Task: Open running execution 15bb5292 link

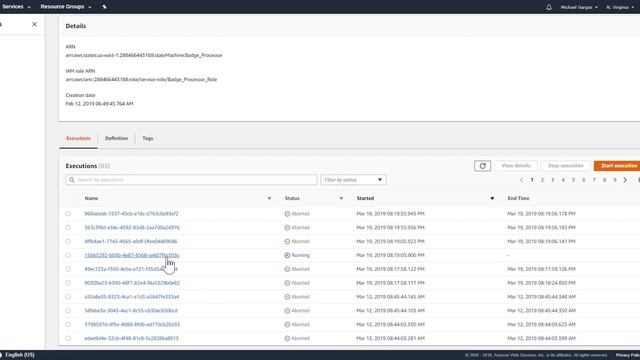Action: [132, 256]
